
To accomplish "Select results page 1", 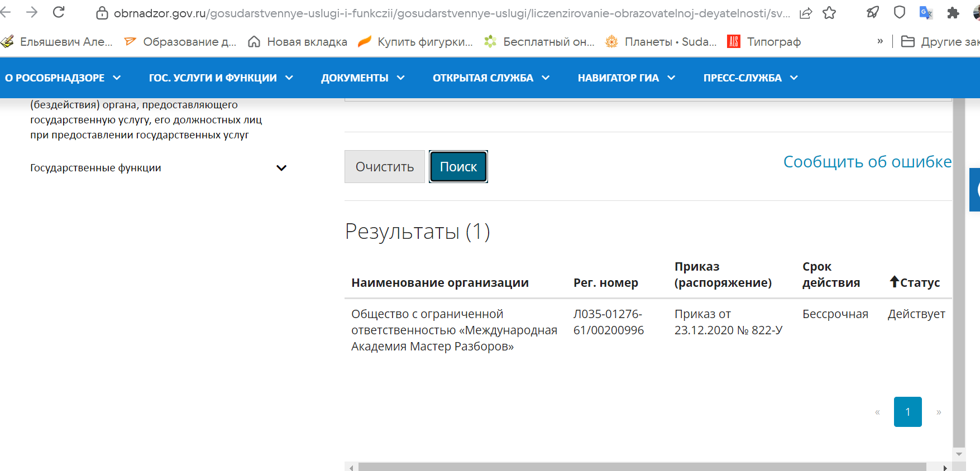I will (908, 412).
